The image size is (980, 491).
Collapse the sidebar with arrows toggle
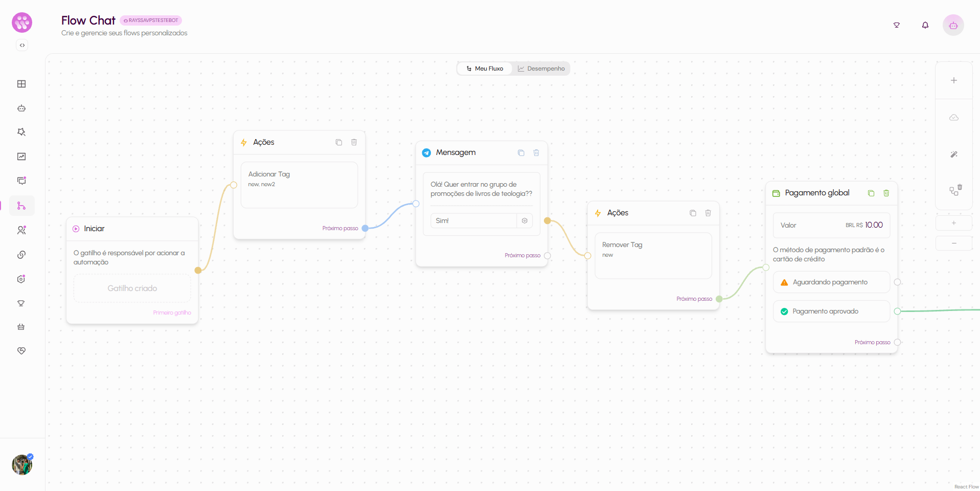(x=22, y=45)
